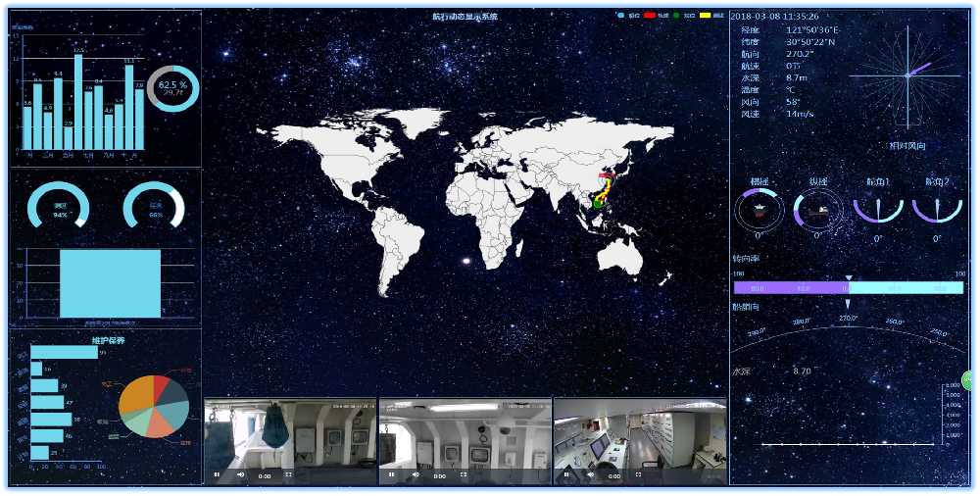This screenshot has height=496, width=980.
Task: Click the green port marker on the map
Action: [x=598, y=203]
